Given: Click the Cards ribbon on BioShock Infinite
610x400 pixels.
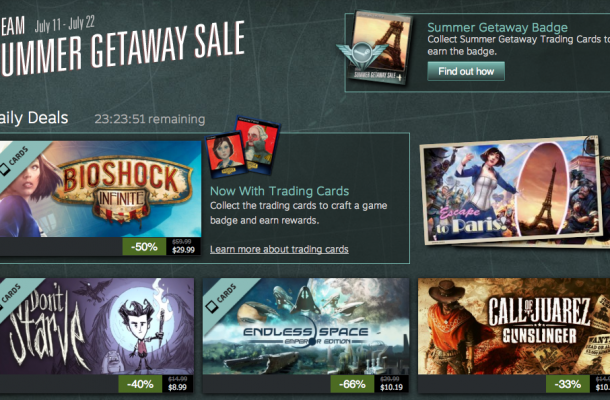Looking at the screenshot, I should pyautogui.click(x=16, y=159).
